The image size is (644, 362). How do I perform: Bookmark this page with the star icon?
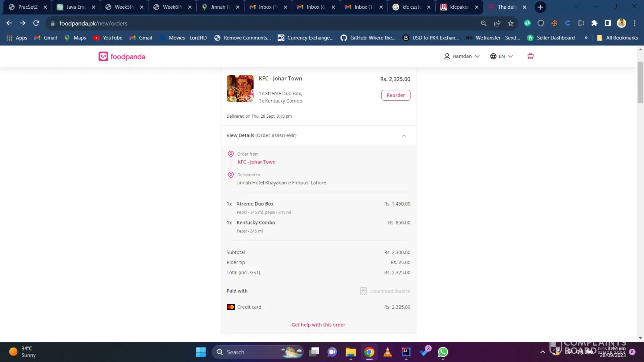click(510, 24)
